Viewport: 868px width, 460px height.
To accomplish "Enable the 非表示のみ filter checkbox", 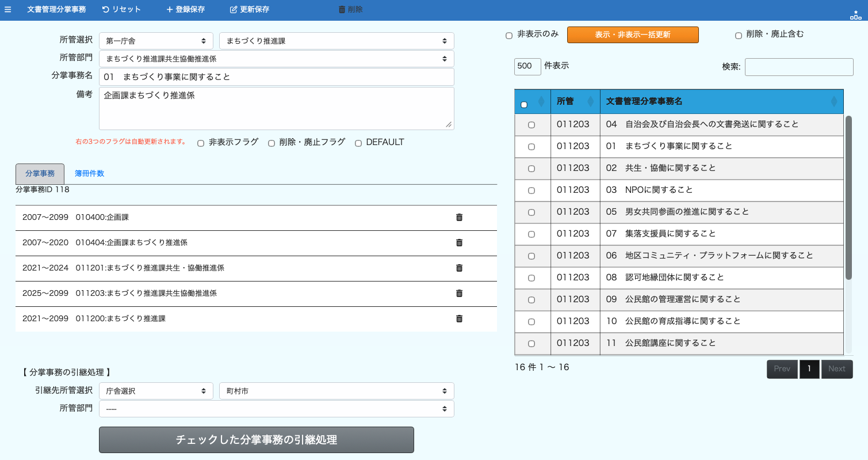I will (509, 36).
